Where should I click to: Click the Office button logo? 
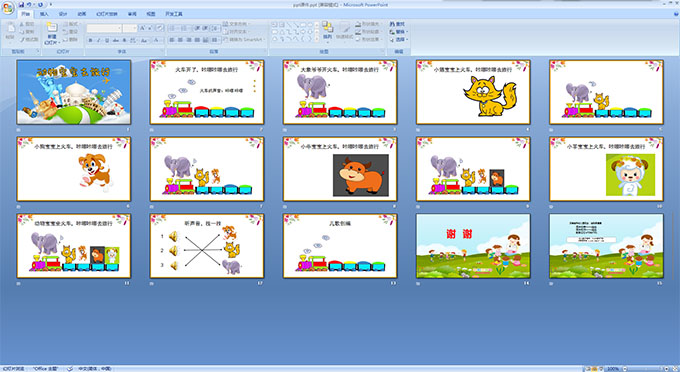tap(8, 8)
